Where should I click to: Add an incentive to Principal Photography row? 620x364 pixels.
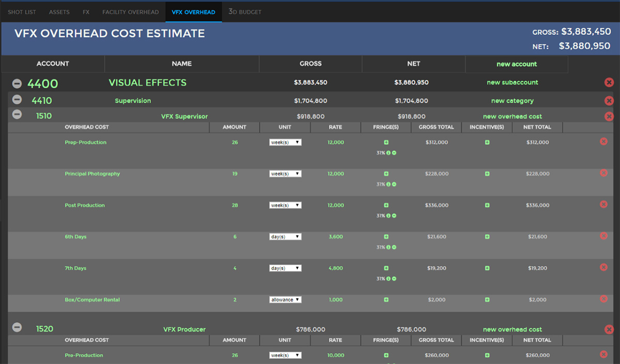coord(487,174)
